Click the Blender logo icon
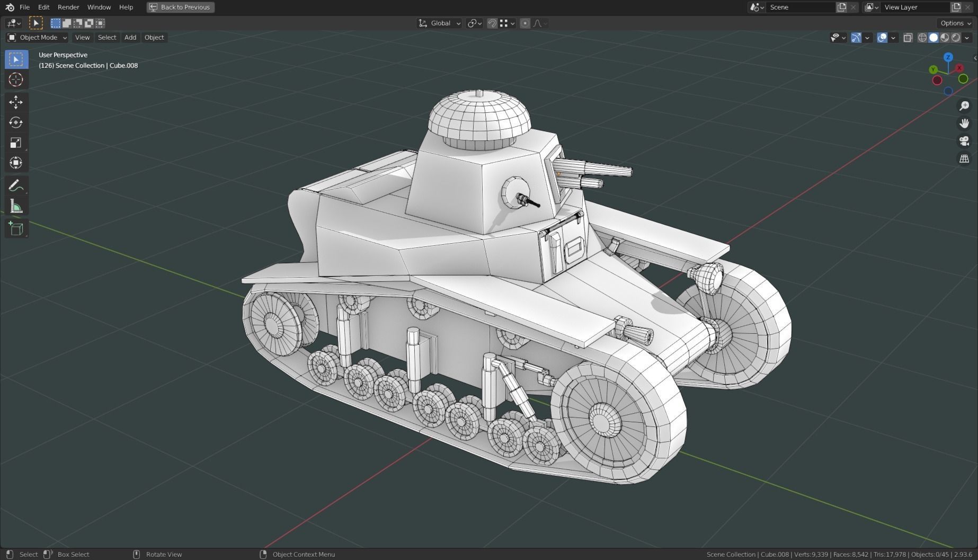 coord(10,7)
